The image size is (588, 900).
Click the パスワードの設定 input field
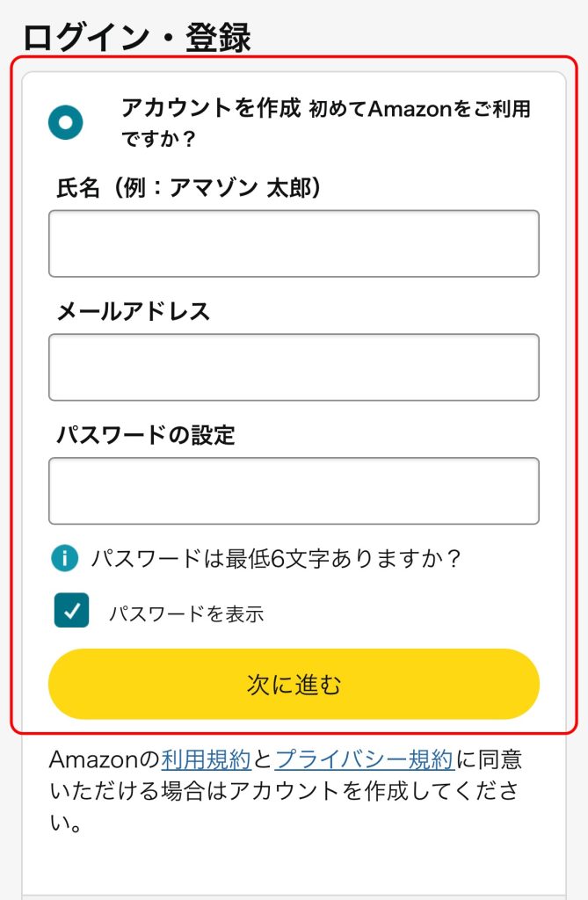(294, 490)
